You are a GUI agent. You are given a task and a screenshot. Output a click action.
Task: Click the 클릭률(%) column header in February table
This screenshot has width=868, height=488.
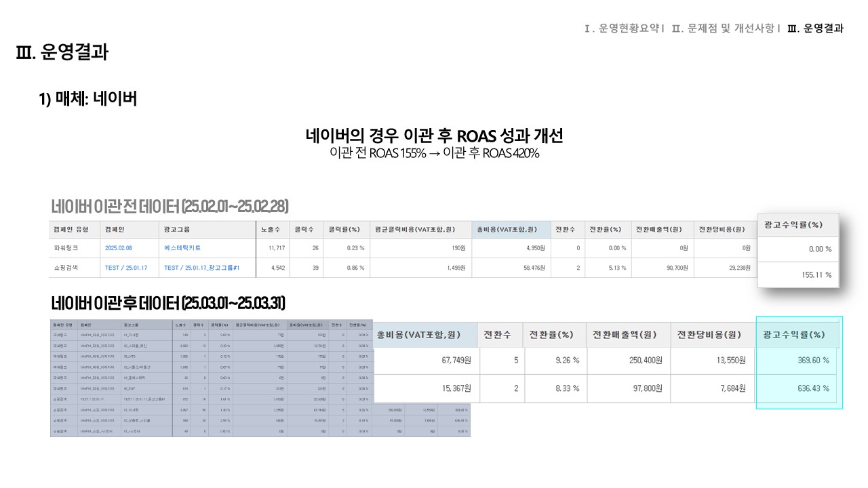[x=344, y=230]
